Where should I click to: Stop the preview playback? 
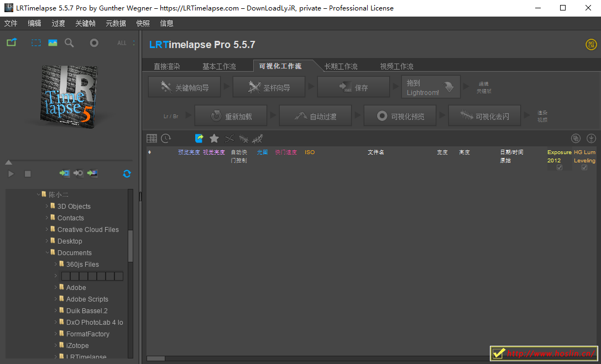pyautogui.click(x=28, y=174)
